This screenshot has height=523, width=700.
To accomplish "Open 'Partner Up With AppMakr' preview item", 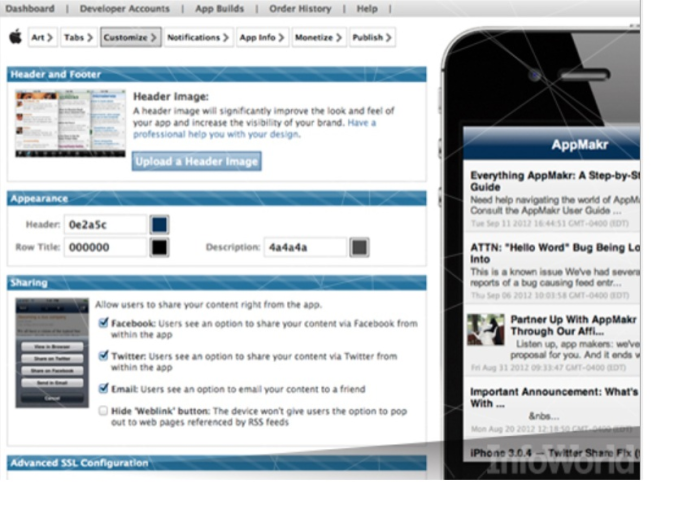I will coord(552,342).
